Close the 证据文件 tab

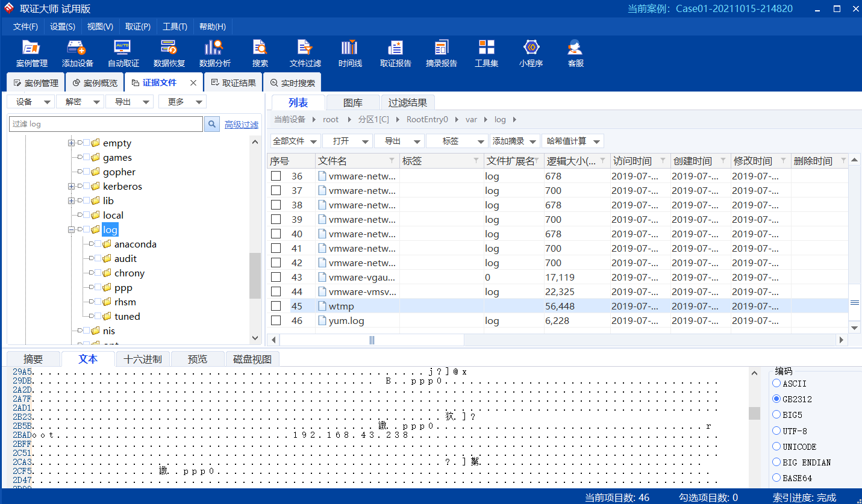[193, 83]
